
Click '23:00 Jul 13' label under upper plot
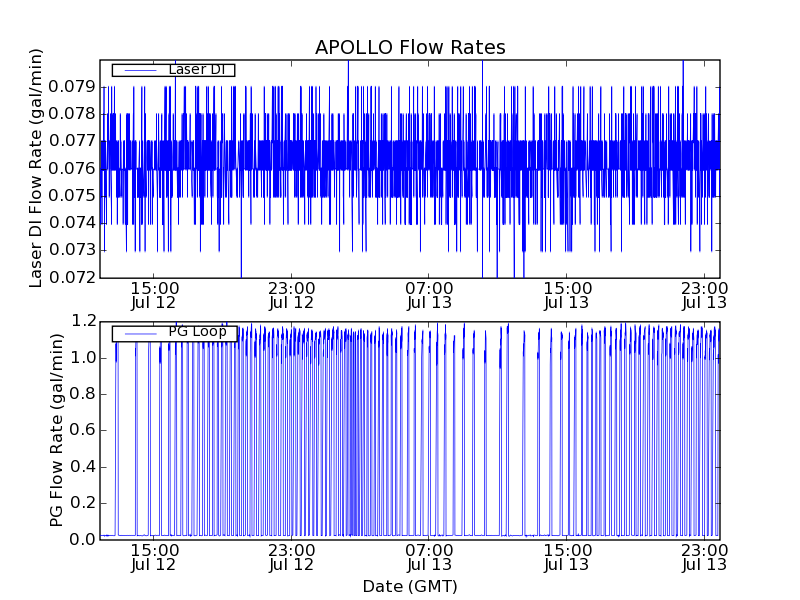704,296
